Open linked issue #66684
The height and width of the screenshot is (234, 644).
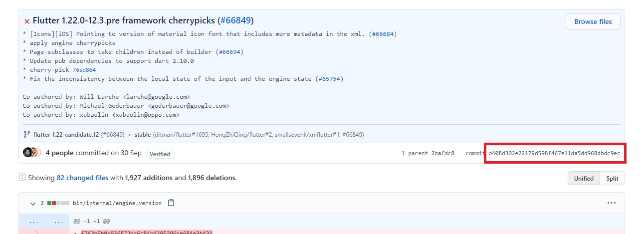click(x=383, y=34)
